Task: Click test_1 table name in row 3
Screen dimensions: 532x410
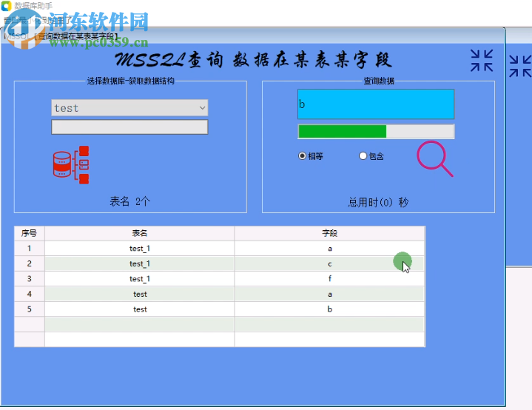Action: (x=139, y=279)
